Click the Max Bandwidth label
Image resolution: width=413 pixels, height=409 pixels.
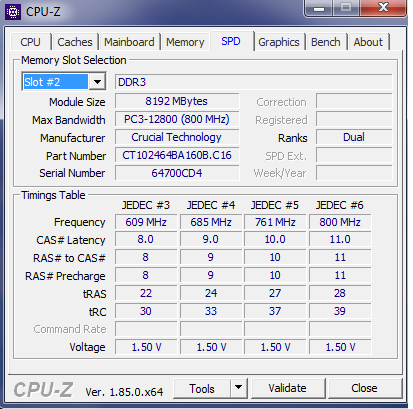click(x=69, y=120)
